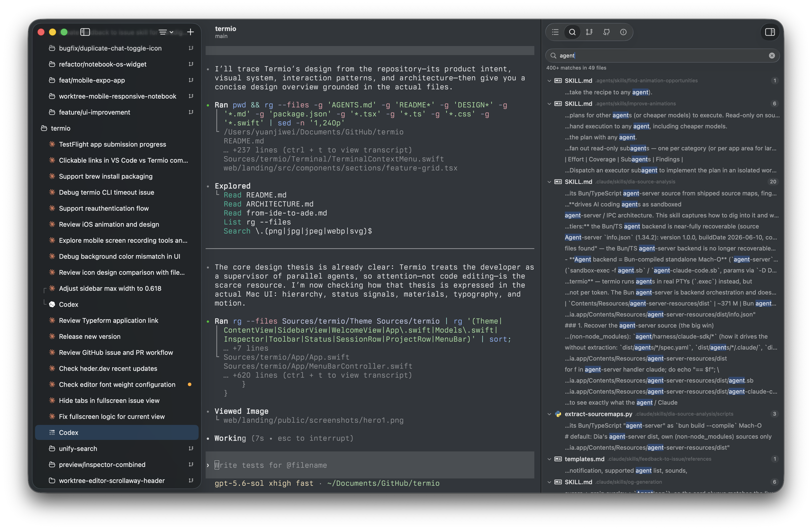Open the info inspector tab
812x530 pixels.
tap(623, 32)
